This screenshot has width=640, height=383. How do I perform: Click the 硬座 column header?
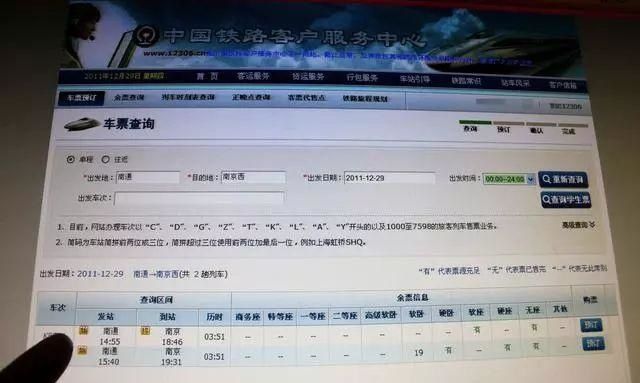[504, 311]
